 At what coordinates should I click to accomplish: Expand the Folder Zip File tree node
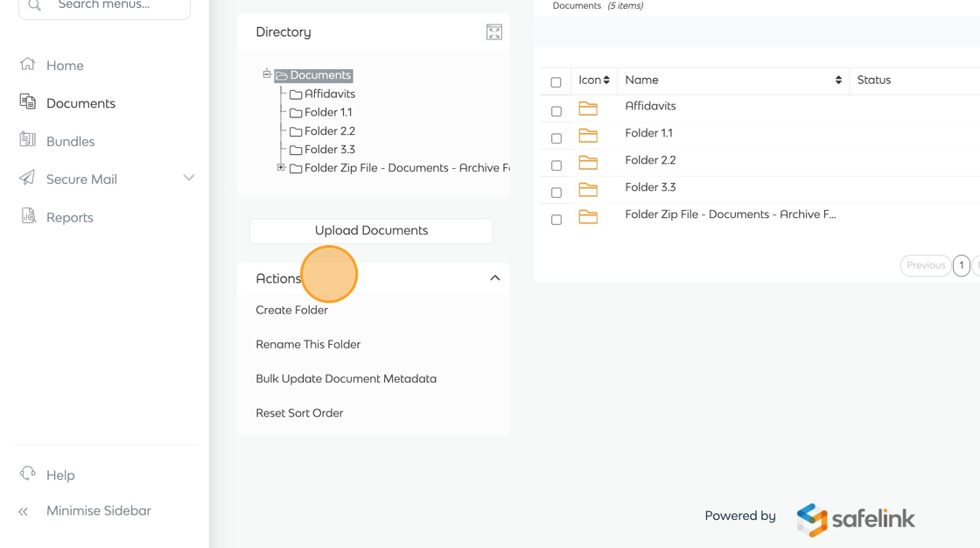281,167
